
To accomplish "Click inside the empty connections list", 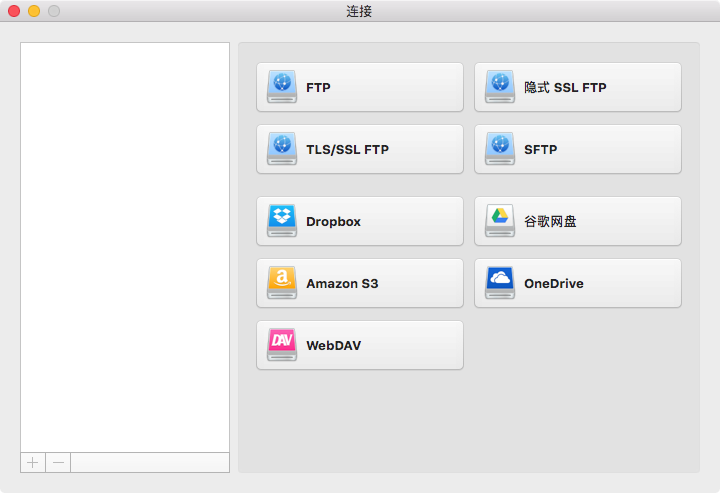I will pyautogui.click(x=125, y=247).
